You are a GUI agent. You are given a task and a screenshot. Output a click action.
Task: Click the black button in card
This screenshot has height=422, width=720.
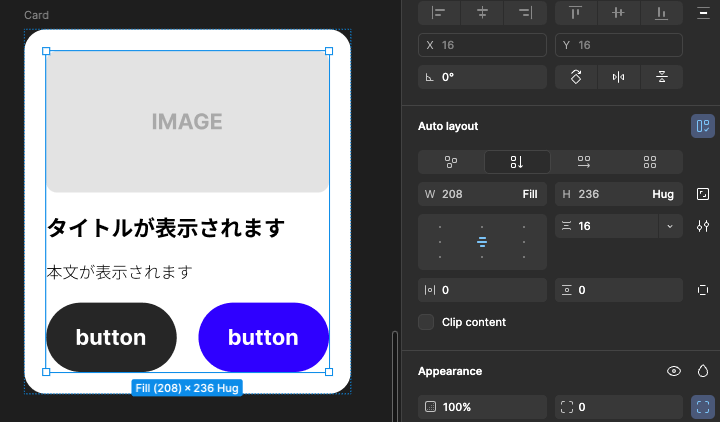pyautogui.click(x=111, y=337)
